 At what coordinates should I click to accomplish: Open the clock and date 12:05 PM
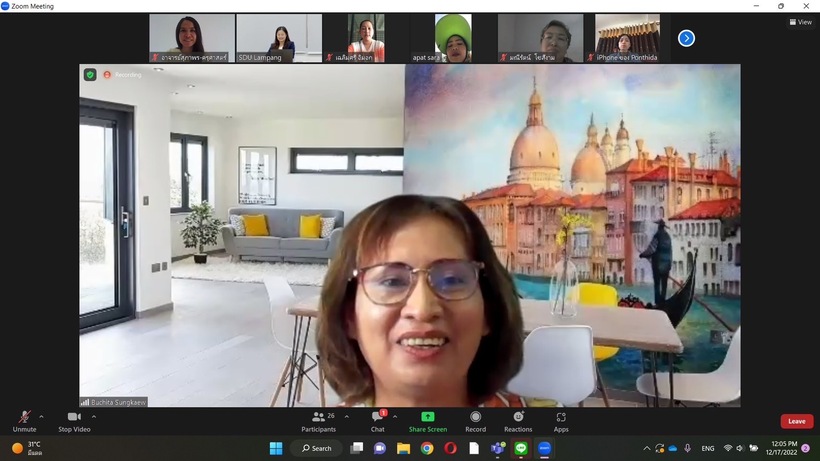[781, 448]
